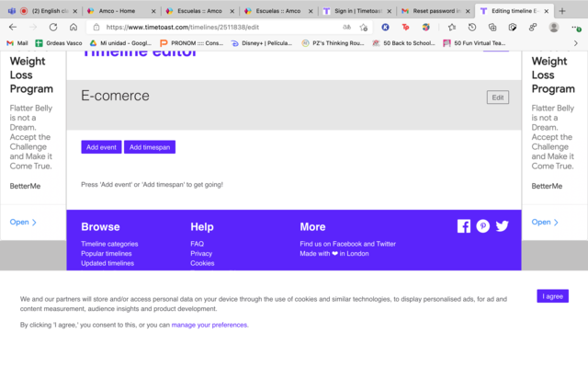The height and width of the screenshot is (368, 588).
Task: Click the blue K extension icon
Action: (385, 27)
